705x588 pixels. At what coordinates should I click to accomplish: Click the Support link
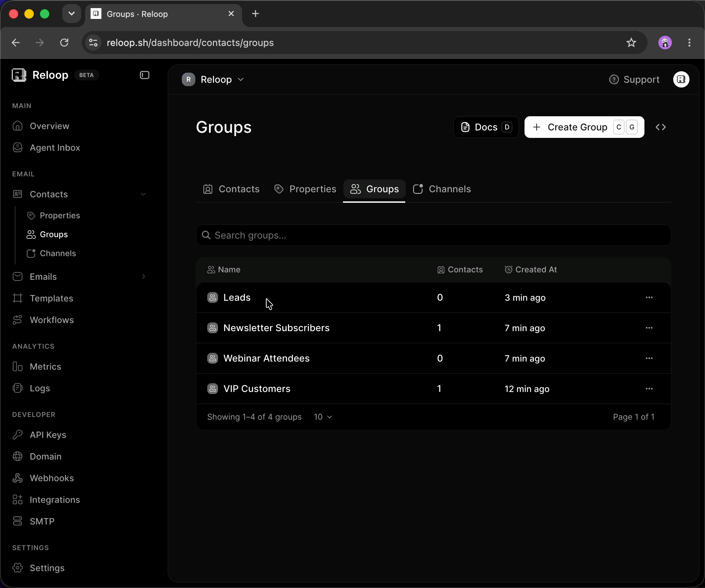point(634,79)
